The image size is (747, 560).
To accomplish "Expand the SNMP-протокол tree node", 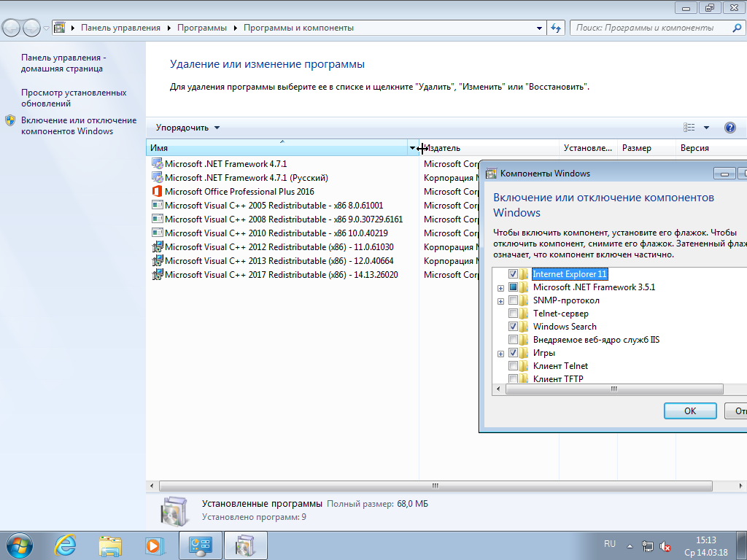I will point(500,301).
